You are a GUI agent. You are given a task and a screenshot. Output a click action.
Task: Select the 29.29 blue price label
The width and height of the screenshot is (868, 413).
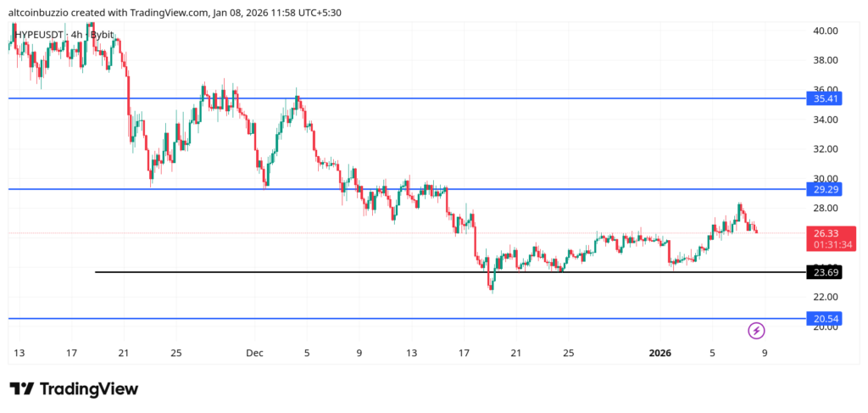click(826, 189)
